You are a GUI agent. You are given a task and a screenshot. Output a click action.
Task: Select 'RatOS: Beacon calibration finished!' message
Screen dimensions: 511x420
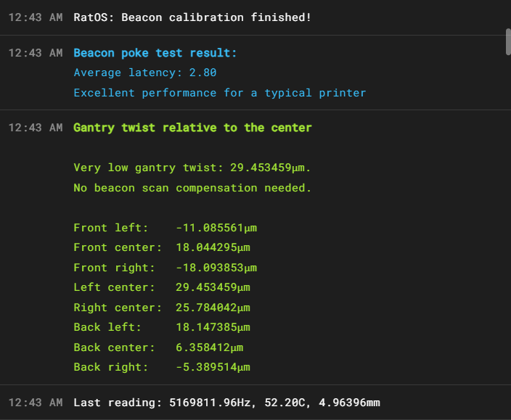click(x=192, y=17)
